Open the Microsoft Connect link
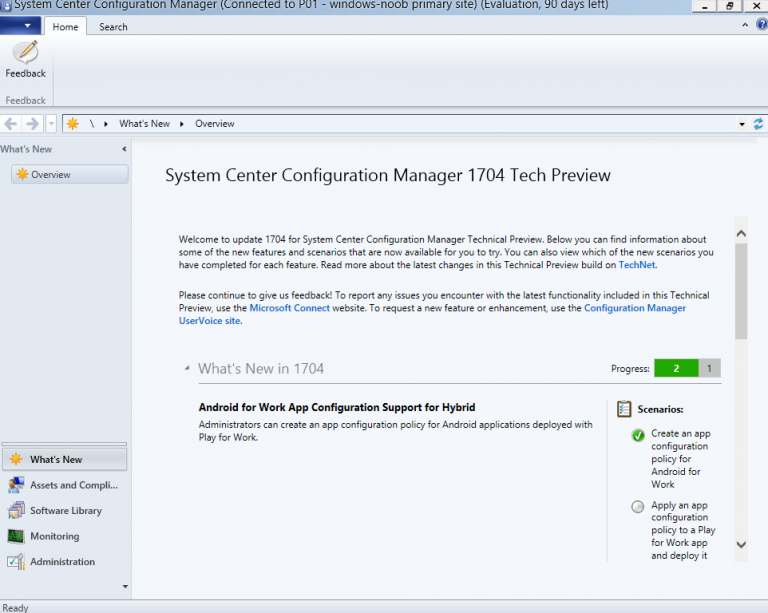Image resolution: width=768 pixels, height=613 pixels. [289, 308]
